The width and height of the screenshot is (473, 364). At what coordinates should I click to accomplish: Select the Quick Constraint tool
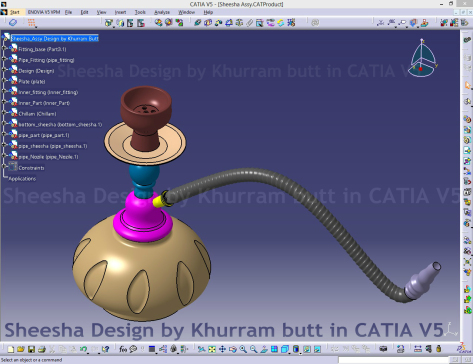[x=260, y=23]
